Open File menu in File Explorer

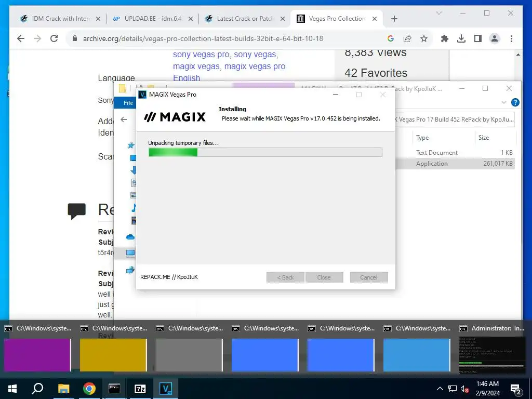point(128,103)
